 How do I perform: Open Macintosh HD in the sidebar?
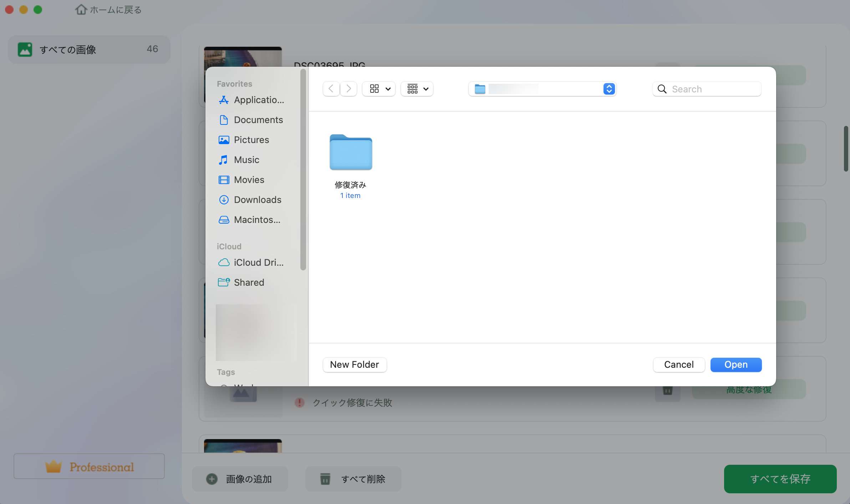256,220
